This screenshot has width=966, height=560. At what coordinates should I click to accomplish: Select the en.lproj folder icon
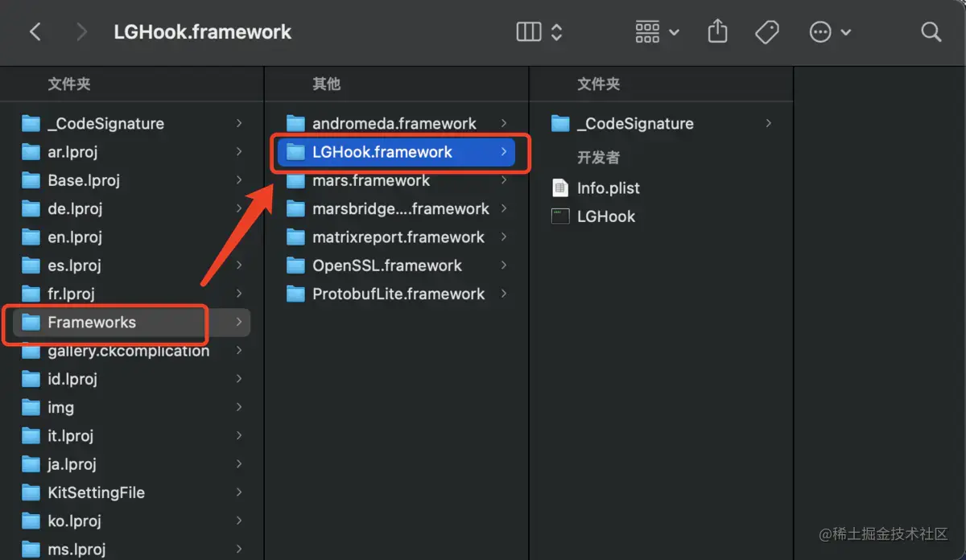[31, 237]
